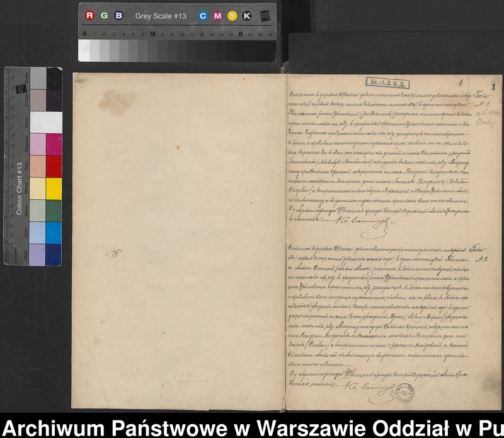Image resolution: width=504 pixels, height=438 pixels.
Task: Click the cyan C circle on grey scale card
Action: click(203, 16)
